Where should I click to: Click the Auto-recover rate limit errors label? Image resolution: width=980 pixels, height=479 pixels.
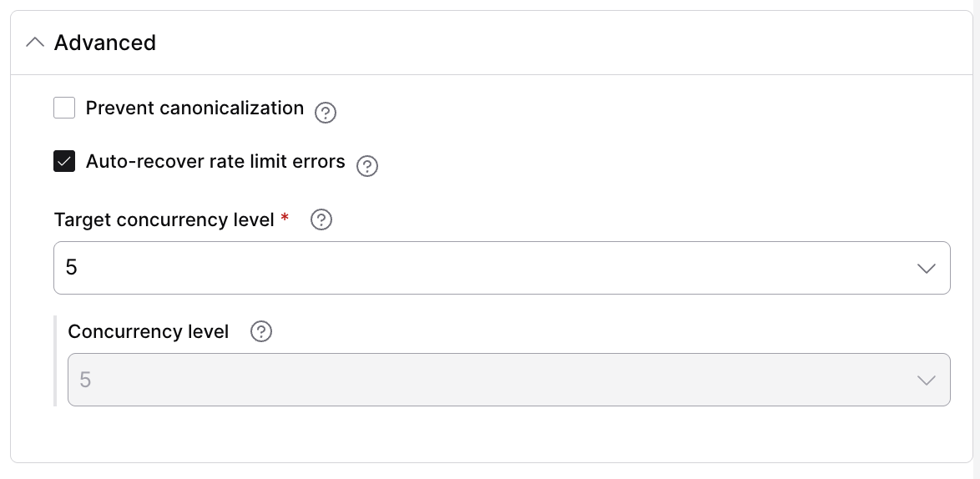(215, 161)
